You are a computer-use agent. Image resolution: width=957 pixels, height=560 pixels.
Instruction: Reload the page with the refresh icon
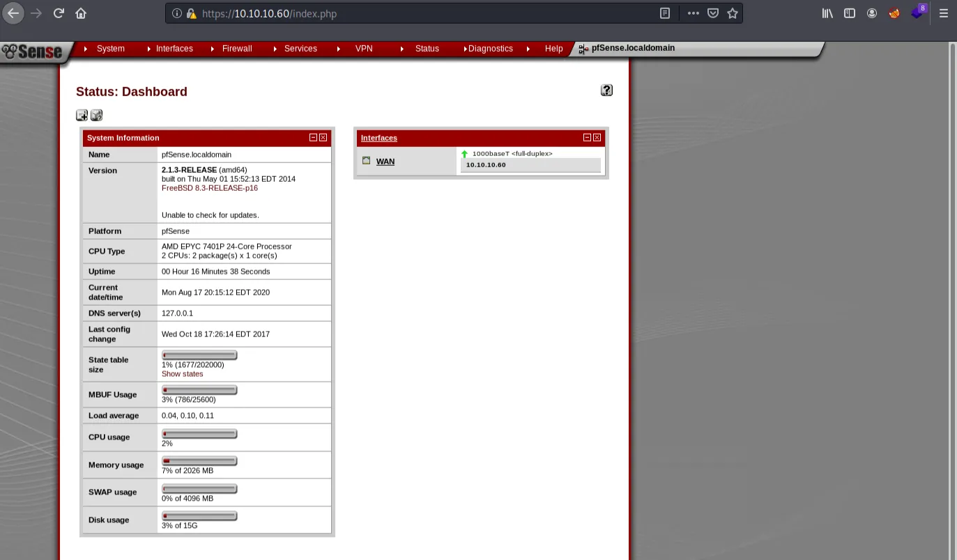[59, 13]
